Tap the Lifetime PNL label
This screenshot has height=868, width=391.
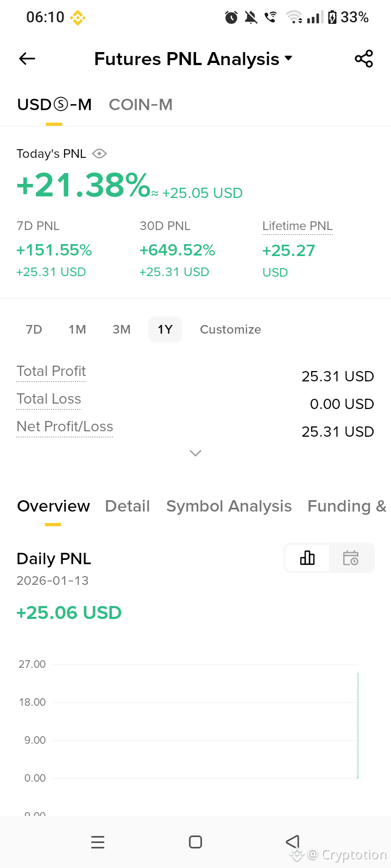pyautogui.click(x=298, y=226)
